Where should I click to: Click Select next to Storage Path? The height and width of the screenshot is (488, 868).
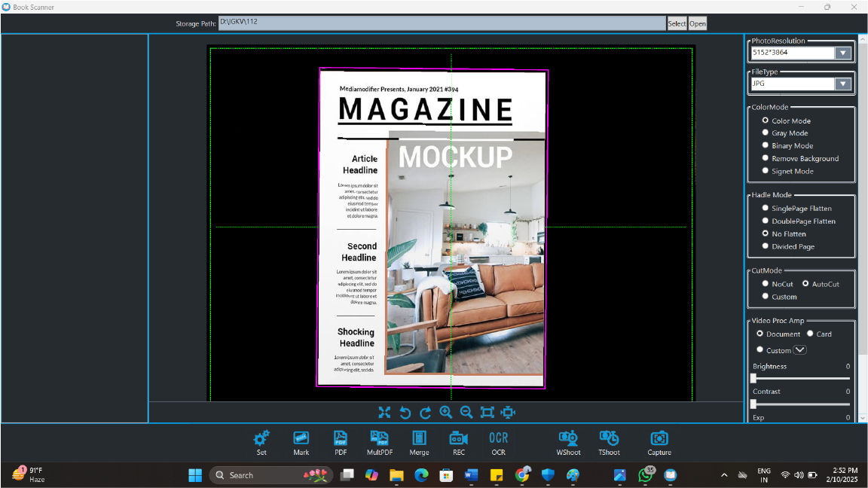click(677, 23)
